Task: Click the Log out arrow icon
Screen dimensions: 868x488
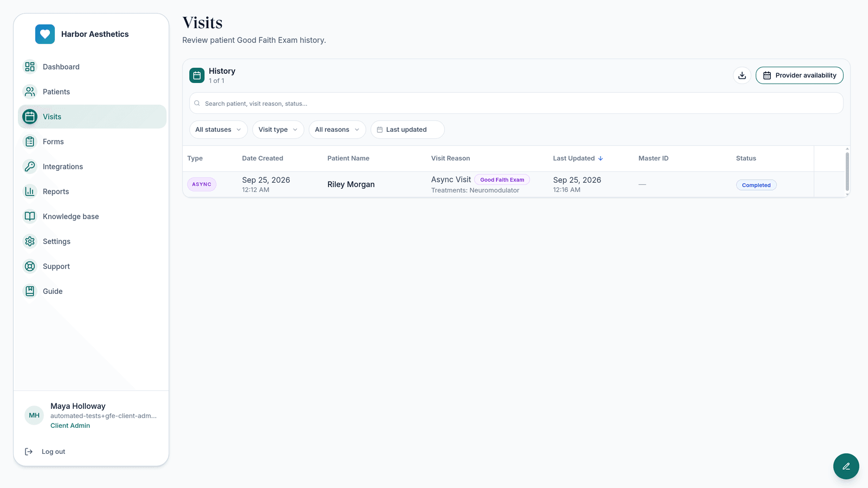Action: click(29, 452)
